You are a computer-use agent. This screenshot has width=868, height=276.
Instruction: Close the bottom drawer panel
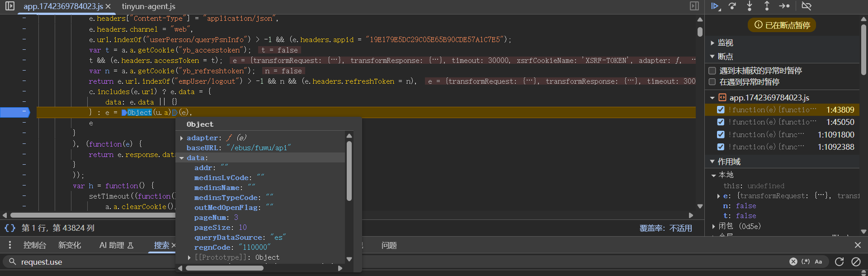pyautogui.click(x=858, y=245)
